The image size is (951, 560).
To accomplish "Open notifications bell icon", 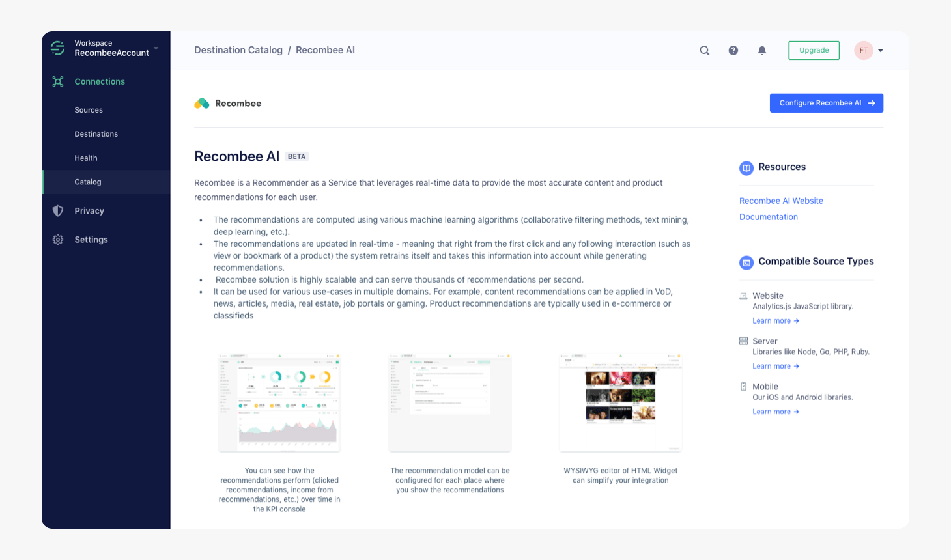I will pos(761,50).
